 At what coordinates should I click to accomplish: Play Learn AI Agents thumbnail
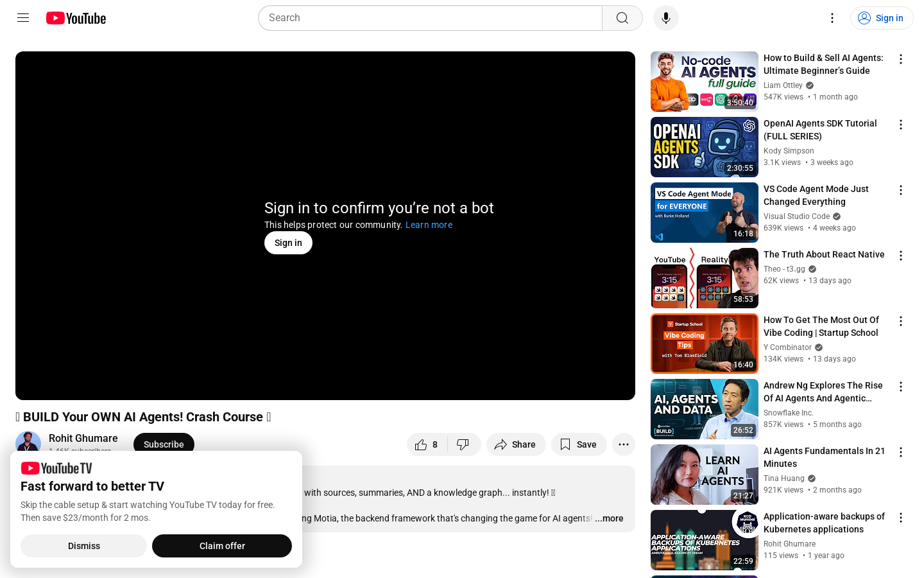click(x=705, y=475)
